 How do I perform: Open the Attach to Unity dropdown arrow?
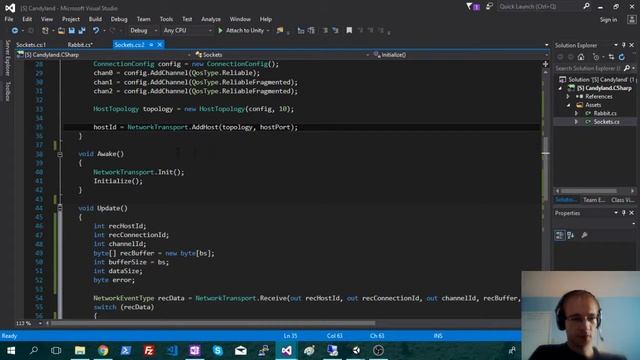[268, 31]
